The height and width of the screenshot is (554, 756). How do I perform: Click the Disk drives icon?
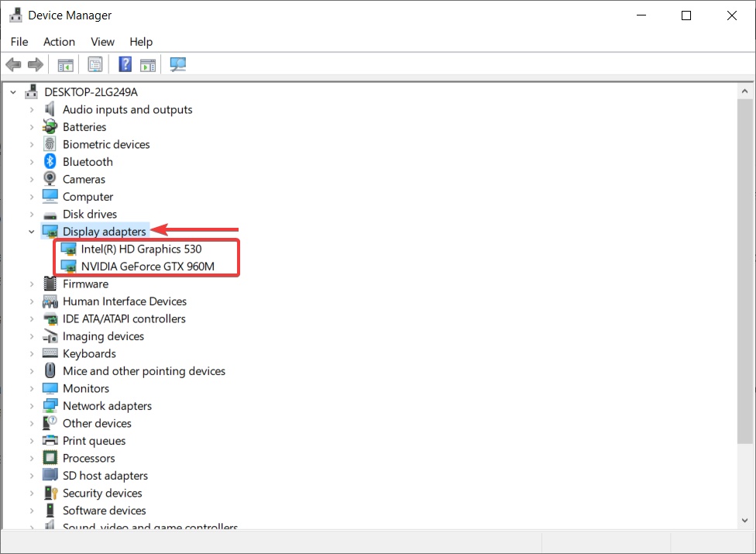coord(50,215)
